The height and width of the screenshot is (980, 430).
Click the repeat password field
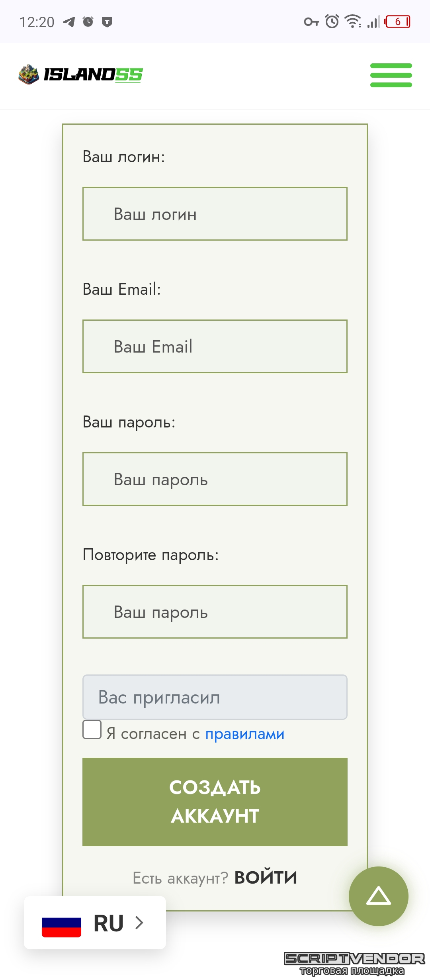[x=215, y=612]
